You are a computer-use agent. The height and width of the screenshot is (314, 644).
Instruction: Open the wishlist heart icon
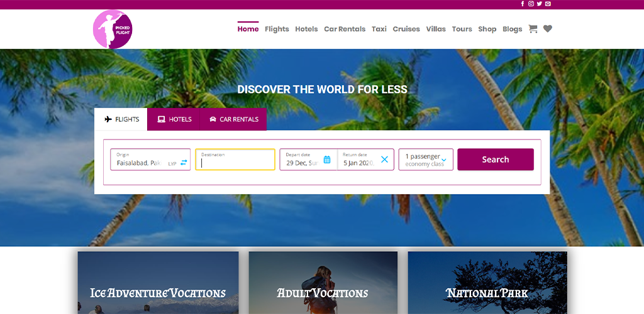coord(548,29)
